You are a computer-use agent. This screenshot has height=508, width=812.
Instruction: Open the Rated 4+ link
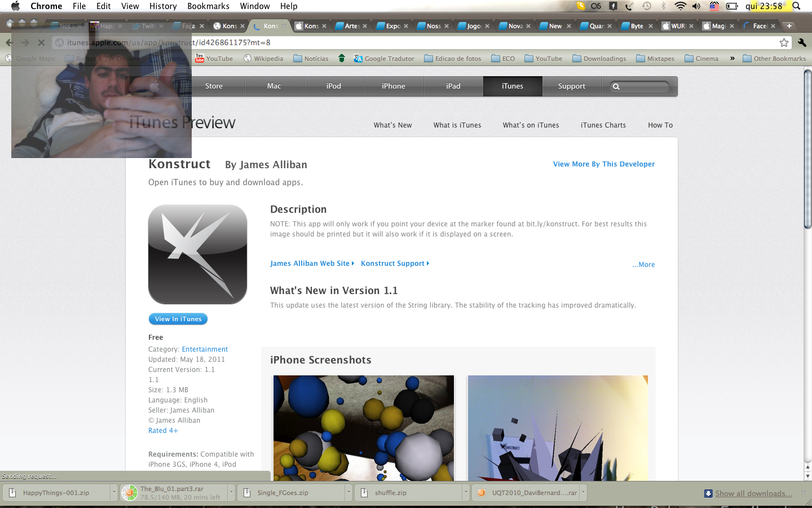[x=163, y=431]
